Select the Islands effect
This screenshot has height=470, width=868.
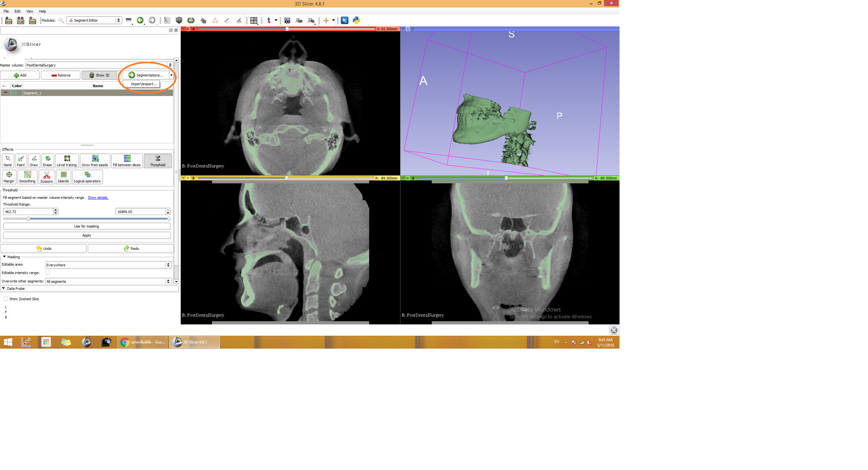click(x=63, y=177)
